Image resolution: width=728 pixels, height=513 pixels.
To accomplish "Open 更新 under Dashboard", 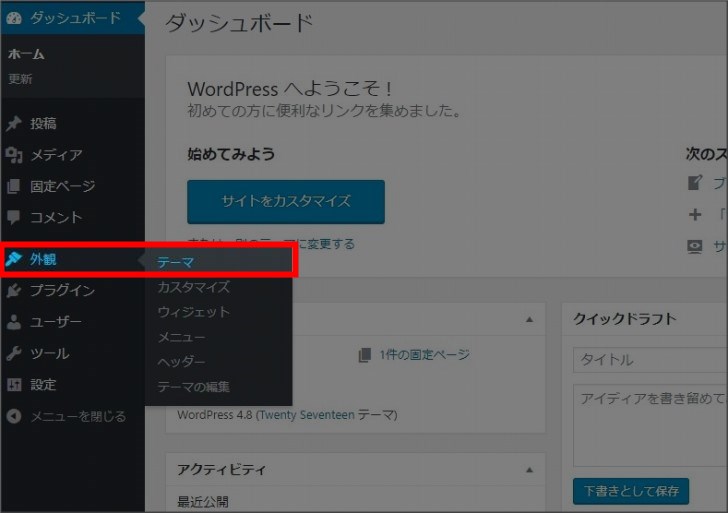I will click(x=20, y=79).
